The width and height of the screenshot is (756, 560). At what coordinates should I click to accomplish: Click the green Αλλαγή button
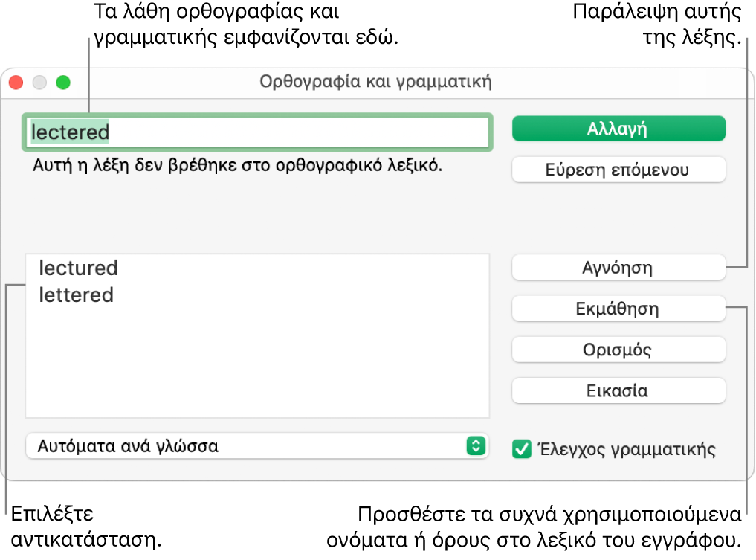coord(618,129)
